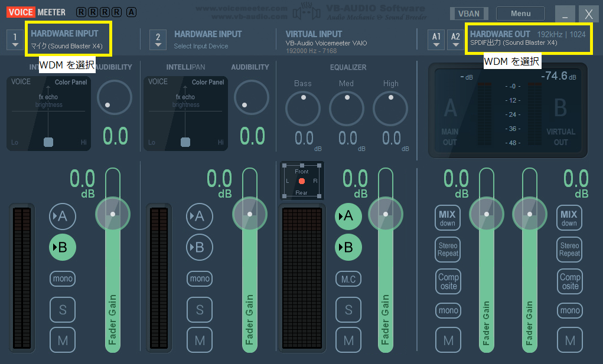This screenshot has height=364, width=603.
Task: Click Virtual Input 'VB-Audio Voicemeeter VAIO' label
Action: point(326,43)
